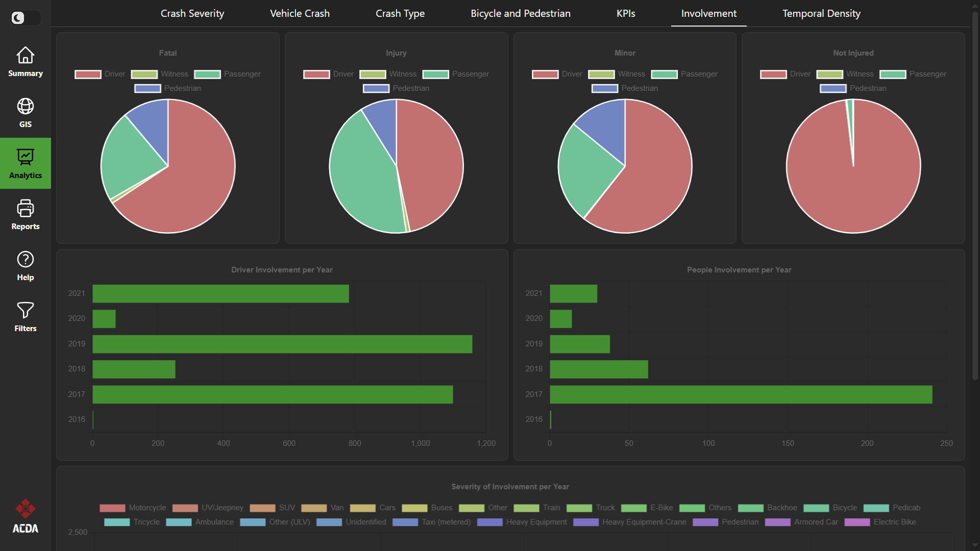Screen dimensions: 980x551
Task: Select the Involvement tab
Action: [x=708, y=13]
